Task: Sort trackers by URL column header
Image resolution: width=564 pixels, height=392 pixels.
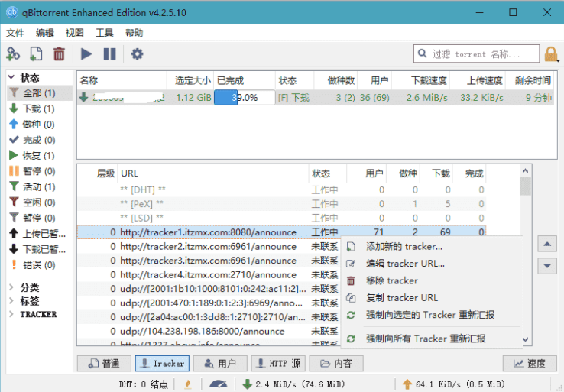Action: point(213,173)
